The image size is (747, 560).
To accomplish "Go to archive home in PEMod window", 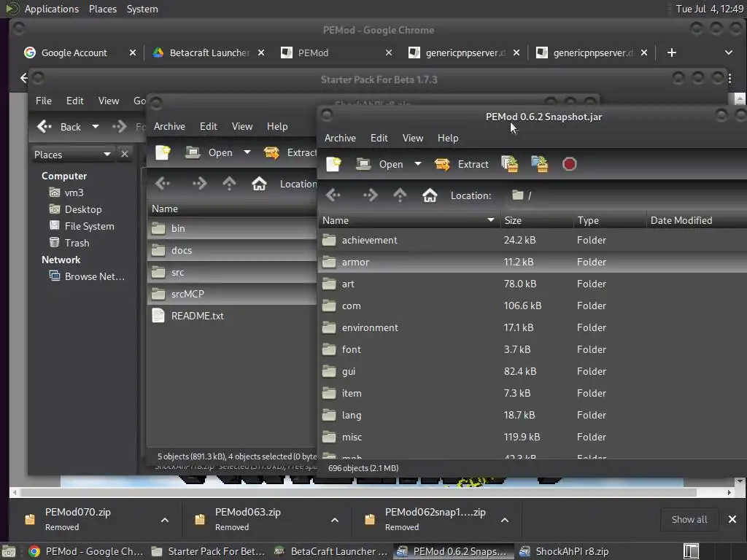I will [430, 195].
